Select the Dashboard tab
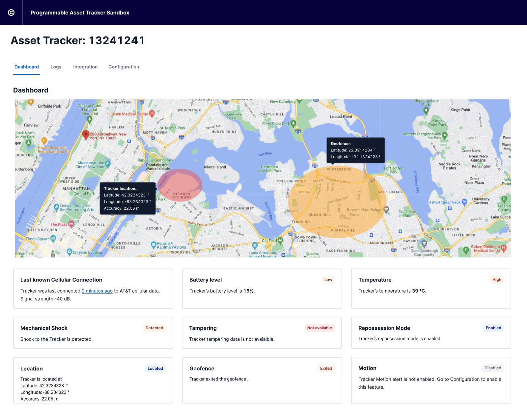The width and height of the screenshot is (527, 420). [x=27, y=67]
